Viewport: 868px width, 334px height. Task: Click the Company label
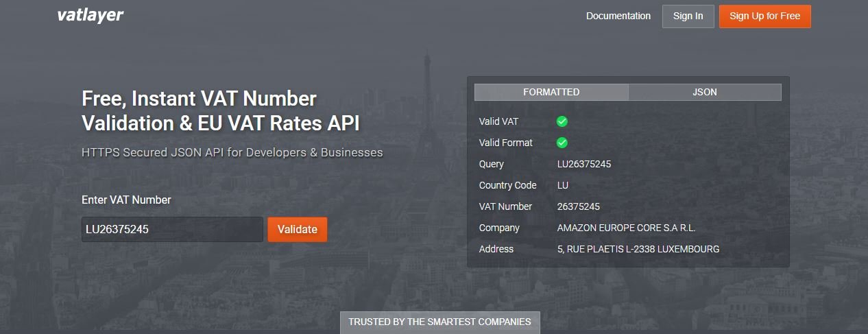pos(500,228)
